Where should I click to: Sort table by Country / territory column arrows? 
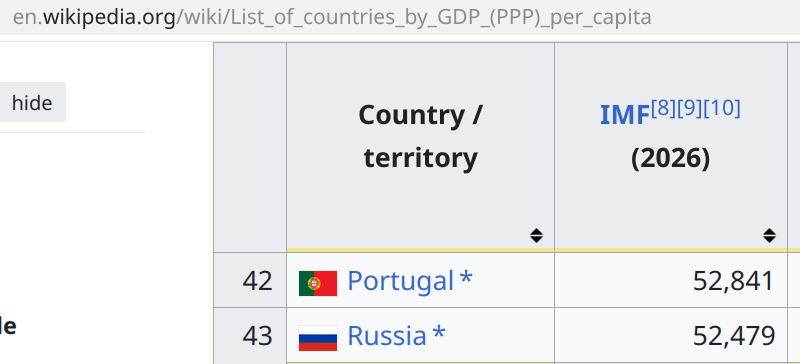[x=536, y=235]
